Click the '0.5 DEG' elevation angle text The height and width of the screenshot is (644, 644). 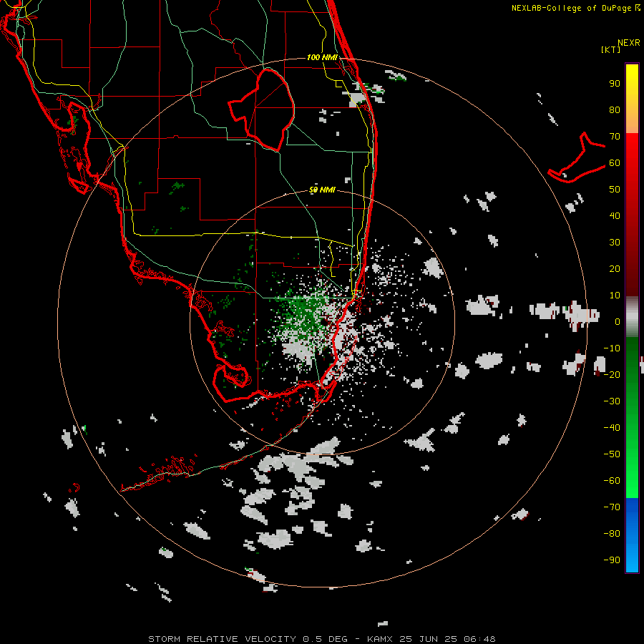[x=326, y=639]
